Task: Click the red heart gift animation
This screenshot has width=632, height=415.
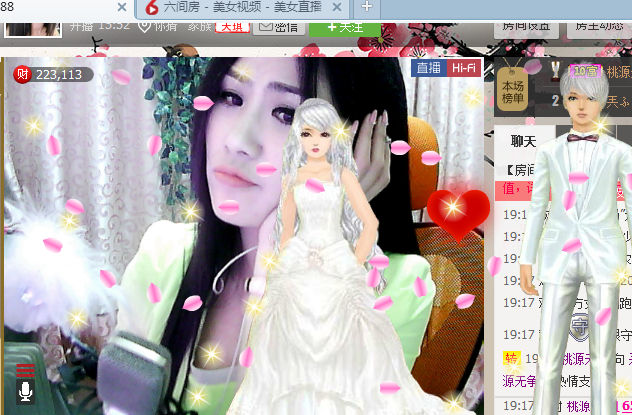Action: pyautogui.click(x=458, y=215)
